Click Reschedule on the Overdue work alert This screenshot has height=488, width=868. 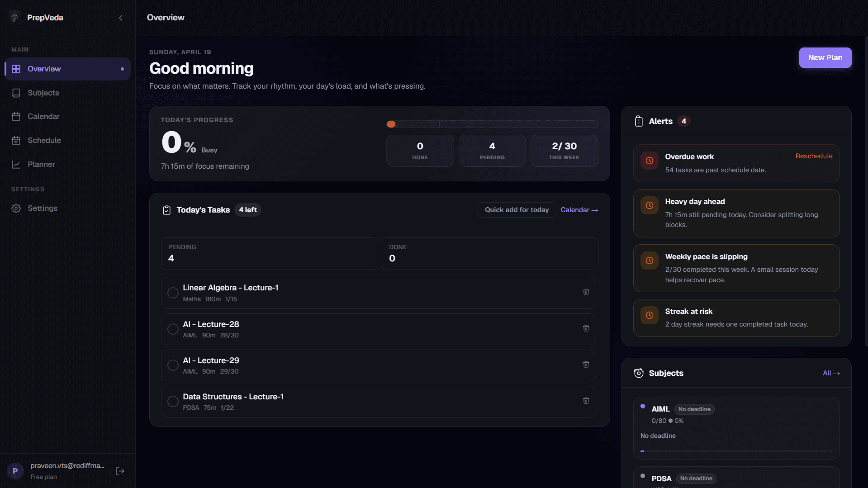[x=814, y=156]
